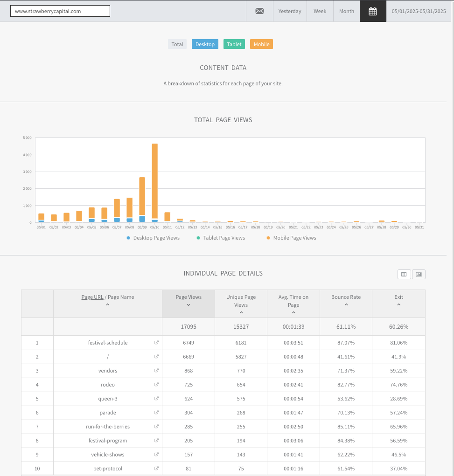Open queen-3 page external link icon
This screenshot has width=454, height=476.
pyautogui.click(x=156, y=398)
